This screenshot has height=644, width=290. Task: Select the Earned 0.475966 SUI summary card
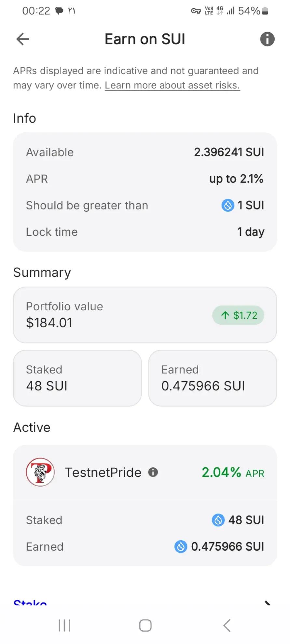point(213,378)
